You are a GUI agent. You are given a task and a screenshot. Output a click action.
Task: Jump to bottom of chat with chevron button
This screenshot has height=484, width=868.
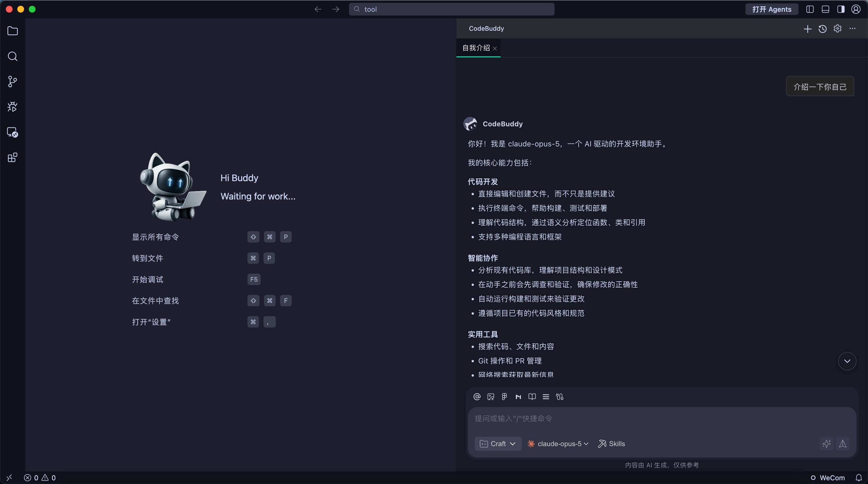847,361
